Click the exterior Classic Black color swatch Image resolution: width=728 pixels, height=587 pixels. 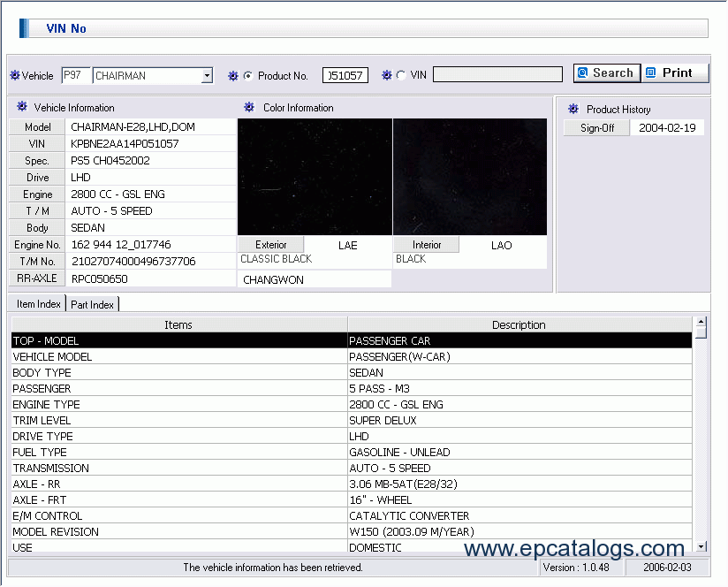tap(315, 177)
